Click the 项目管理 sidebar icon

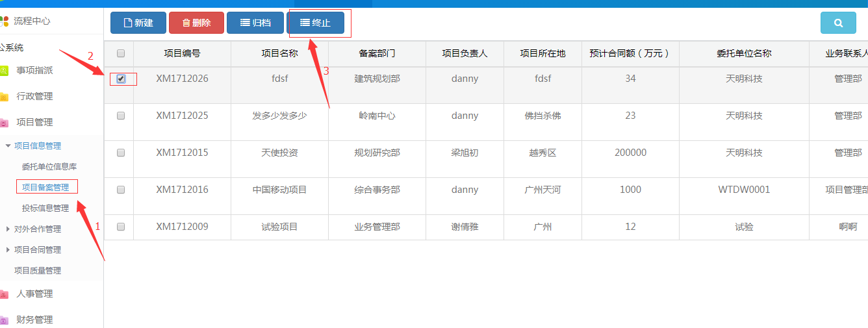click(4, 123)
